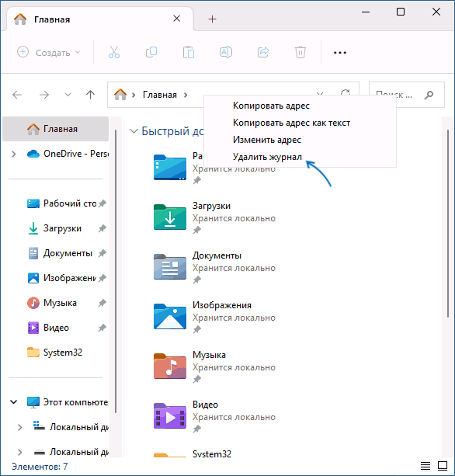Select Документы label in main pane
The height and width of the screenshot is (476, 455).
point(217,255)
